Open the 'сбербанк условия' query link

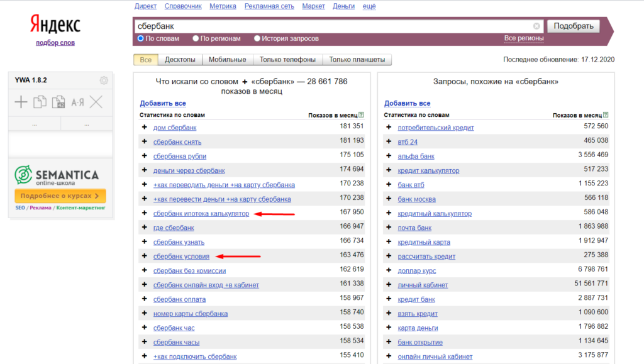click(181, 256)
